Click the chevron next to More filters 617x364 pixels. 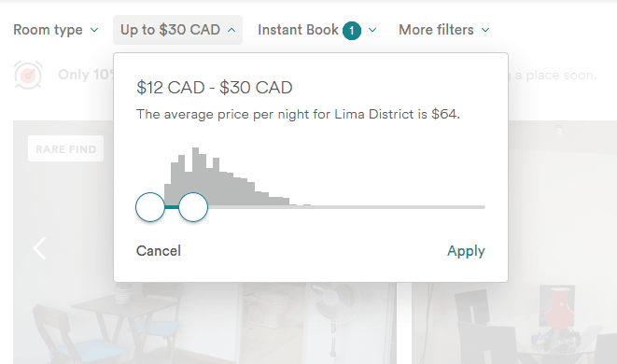(x=485, y=30)
